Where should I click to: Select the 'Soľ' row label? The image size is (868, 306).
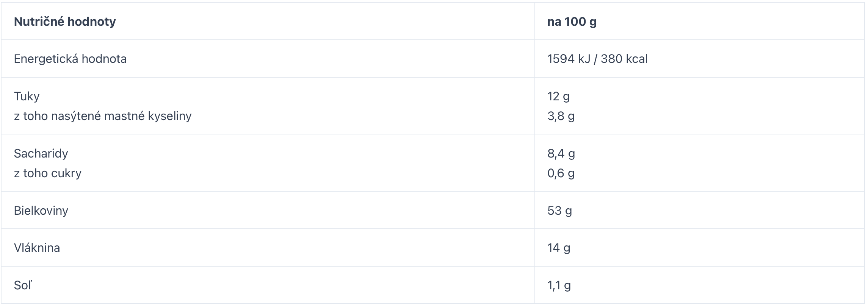click(x=23, y=285)
